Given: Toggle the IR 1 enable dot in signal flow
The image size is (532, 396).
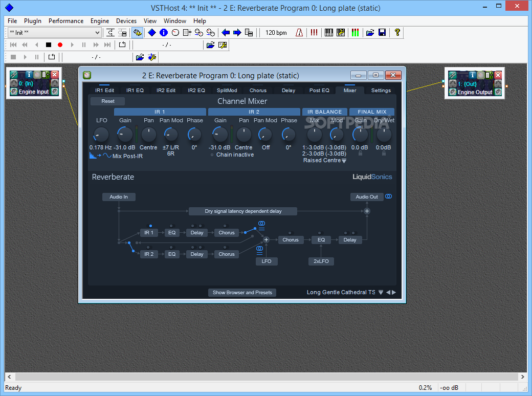Looking at the screenshot, I should coord(150,226).
